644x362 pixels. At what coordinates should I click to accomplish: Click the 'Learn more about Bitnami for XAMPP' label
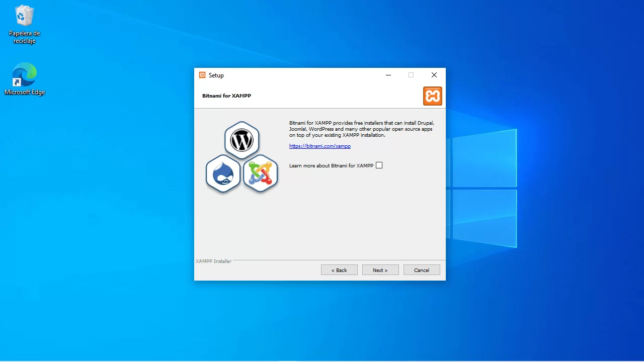point(332,166)
